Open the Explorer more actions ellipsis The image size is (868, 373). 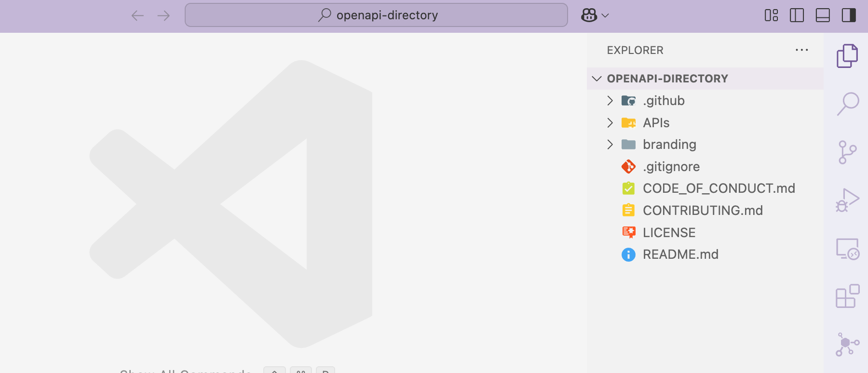click(802, 50)
